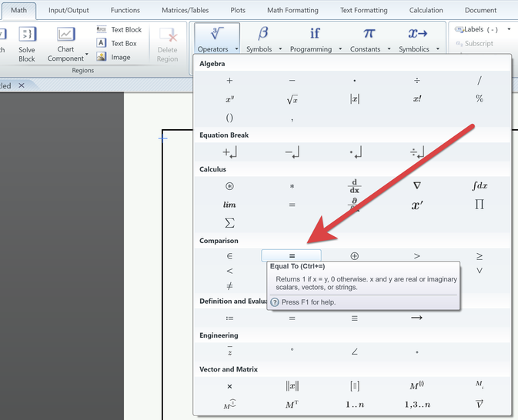Insert the step range 1,3..n operator

(x=417, y=405)
